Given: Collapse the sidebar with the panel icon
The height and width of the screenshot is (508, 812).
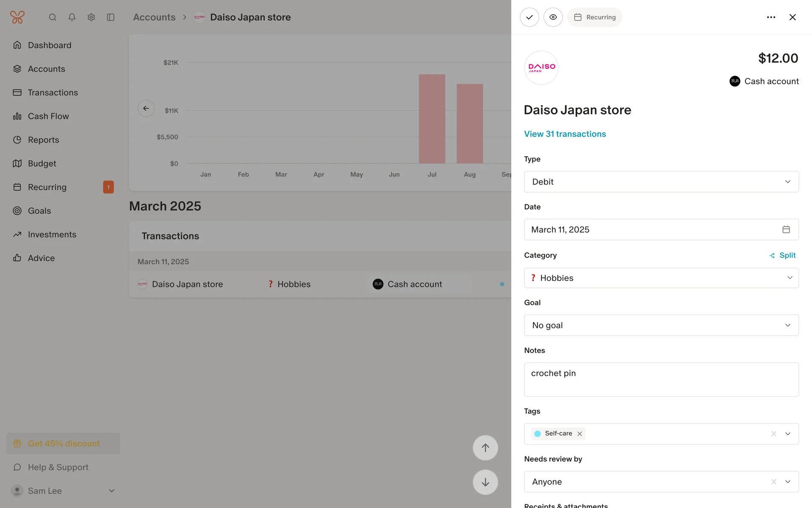Looking at the screenshot, I should point(111,17).
